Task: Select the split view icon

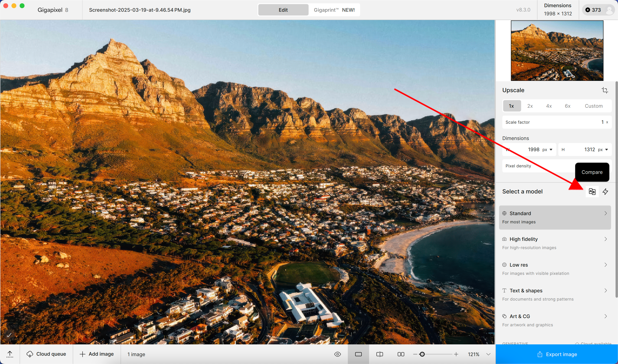Action: [380, 354]
